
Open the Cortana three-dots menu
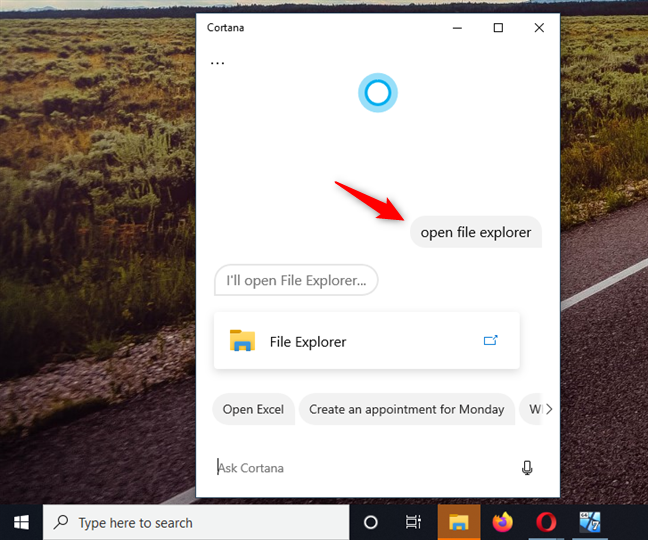point(217,63)
